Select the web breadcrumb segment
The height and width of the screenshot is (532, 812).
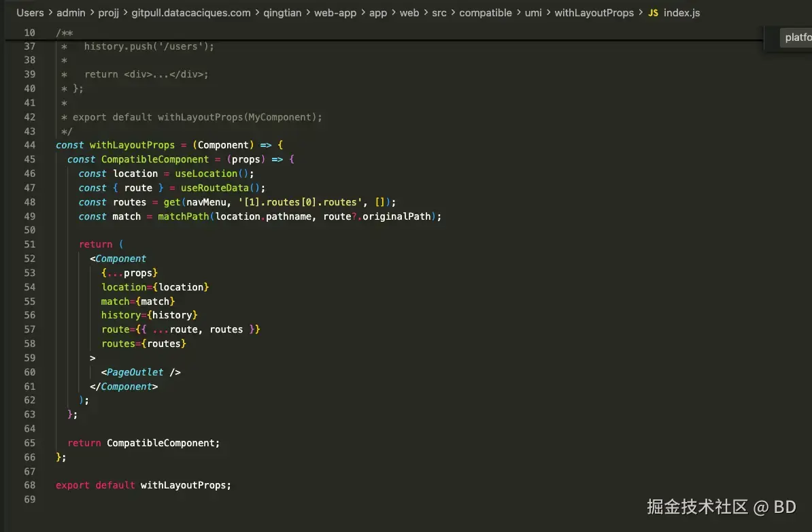click(x=409, y=13)
